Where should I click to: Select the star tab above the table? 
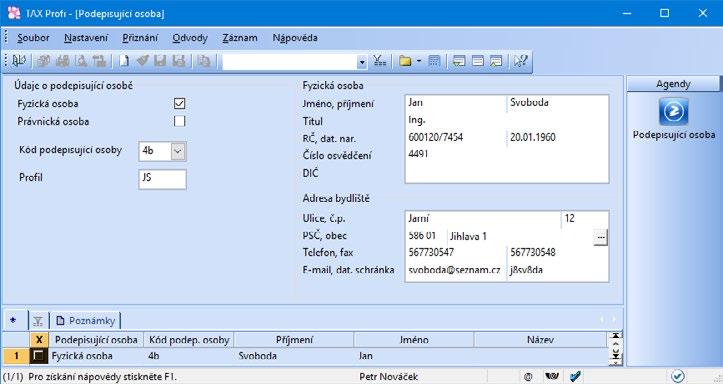click(x=13, y=320)
